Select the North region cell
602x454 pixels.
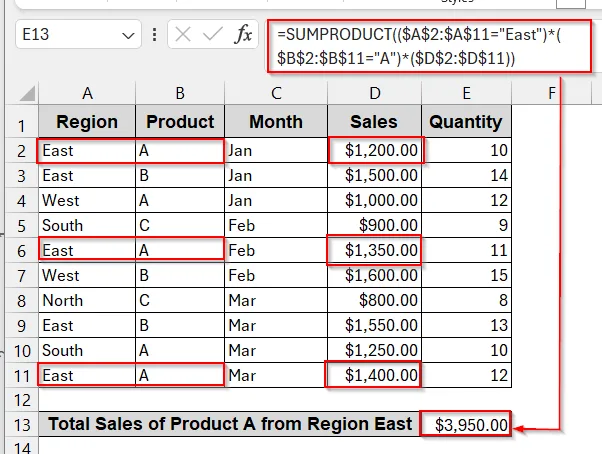[87, 300]
